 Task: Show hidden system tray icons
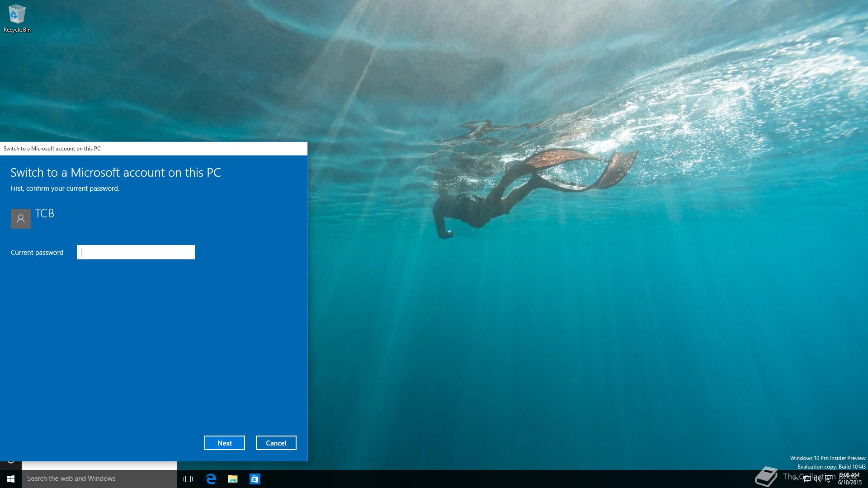[796, 479]
